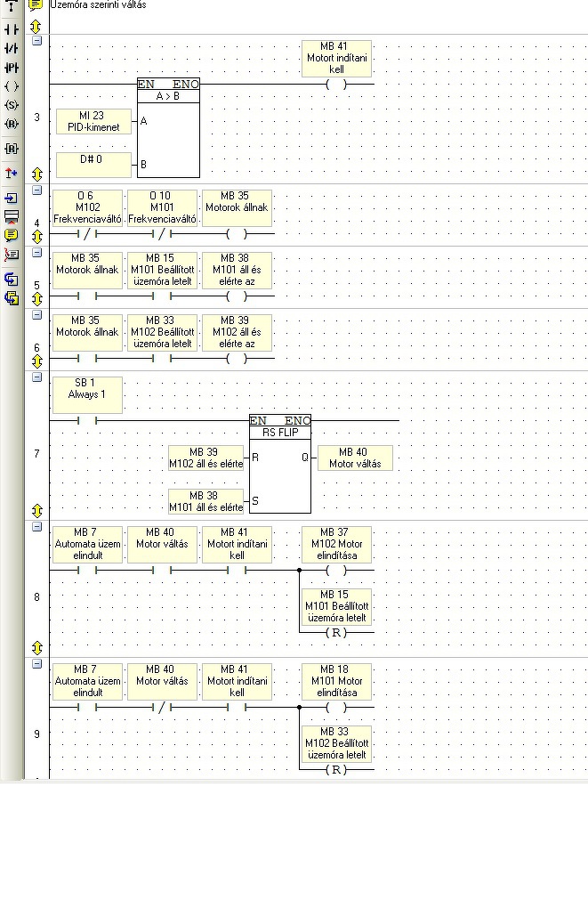This screenshot has width=588, height=916.
Task: Select the normally open contact tool
Action: pos(11,29)
